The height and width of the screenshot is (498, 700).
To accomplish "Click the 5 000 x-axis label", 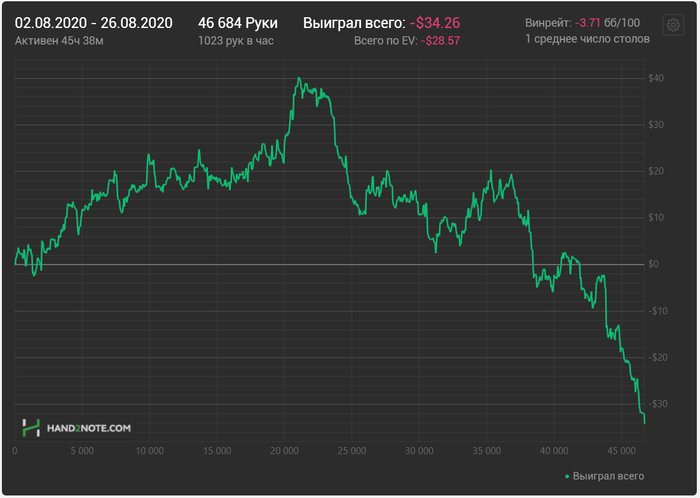I will [x=82, y=451].
